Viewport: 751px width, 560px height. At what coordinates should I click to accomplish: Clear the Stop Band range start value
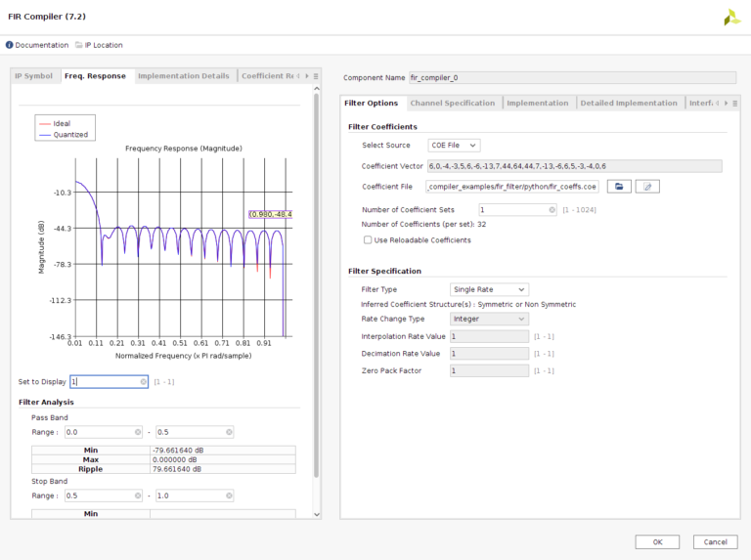pos(138,495)
